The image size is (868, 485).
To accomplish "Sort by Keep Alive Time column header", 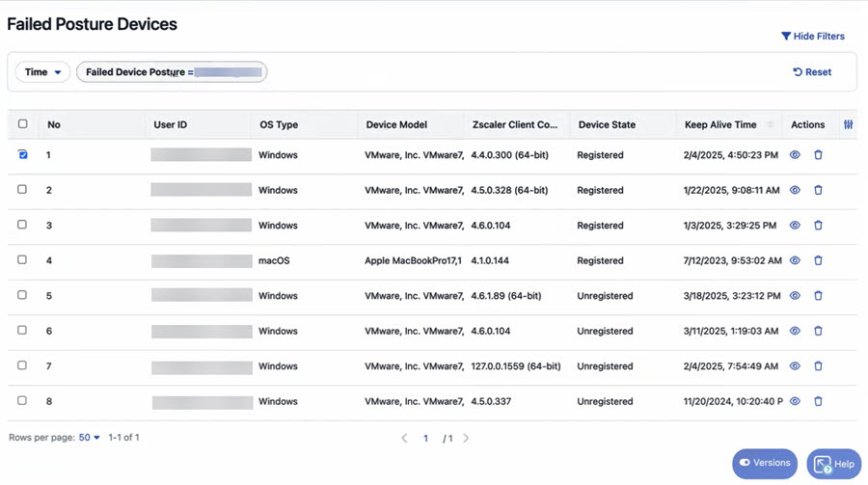I will [x=720, y=124].
